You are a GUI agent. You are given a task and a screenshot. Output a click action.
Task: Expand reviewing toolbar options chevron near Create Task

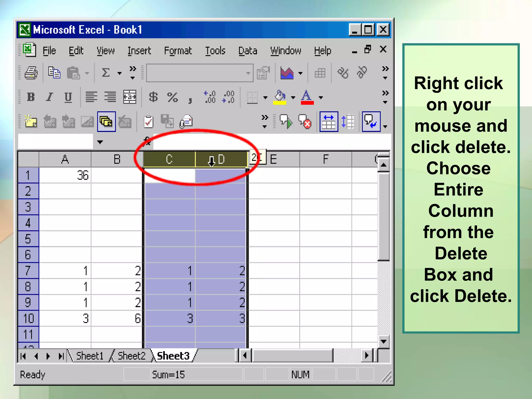(x=265, y=122)
